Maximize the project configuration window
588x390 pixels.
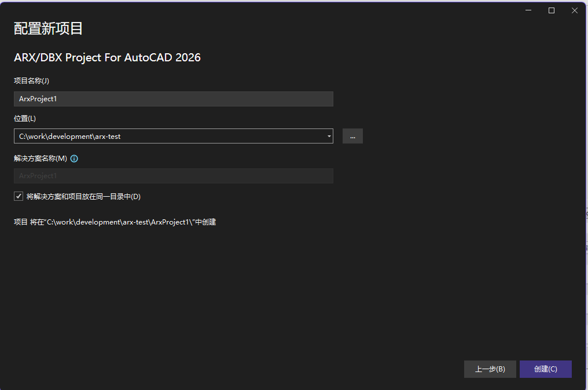(552, 10)
